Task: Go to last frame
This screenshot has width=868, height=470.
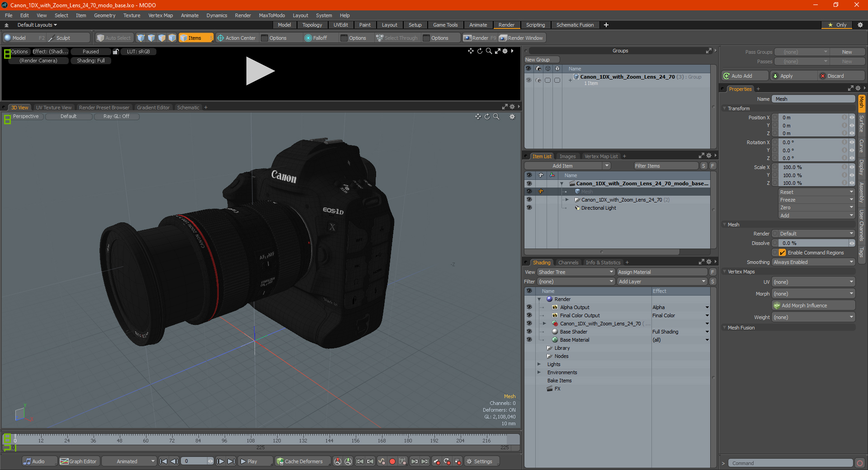Action: tap(231, 461)
